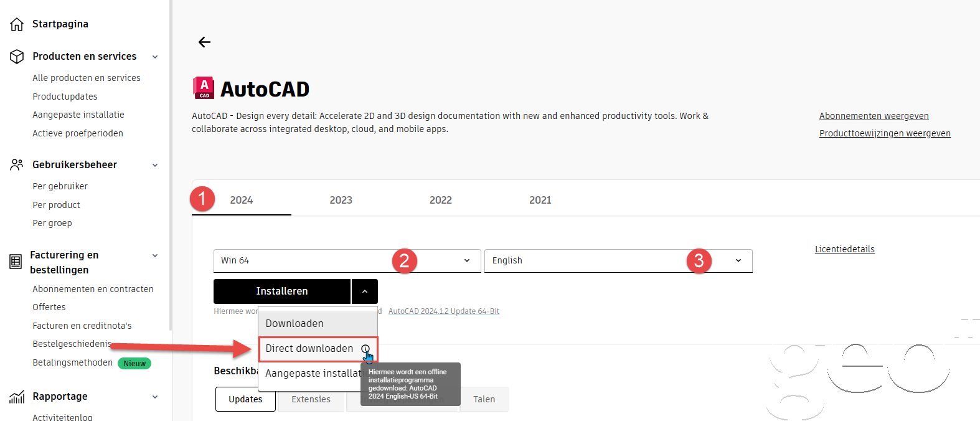Open the Updates tab
This screenshot has width=980, height=421.
click(x=245, y=399)
